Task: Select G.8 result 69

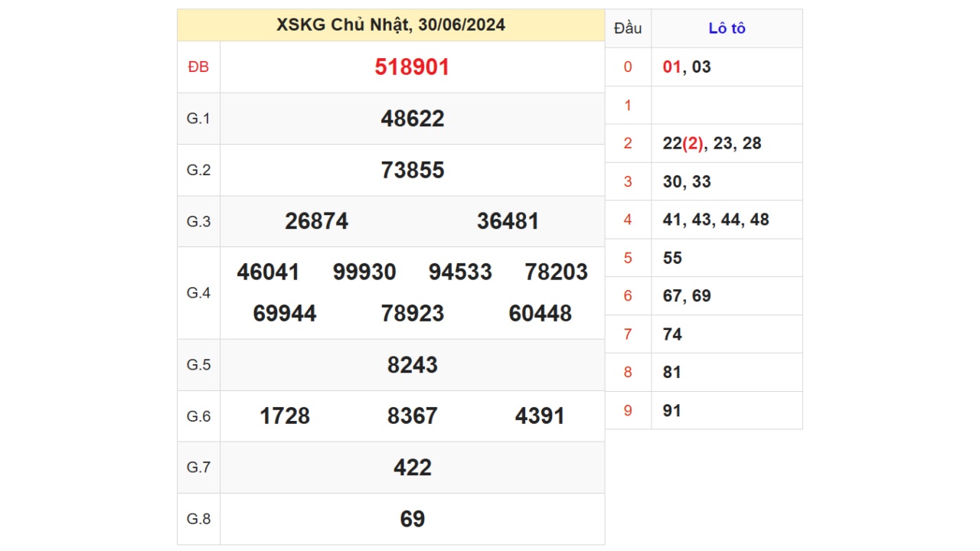Action: point(412,519)
